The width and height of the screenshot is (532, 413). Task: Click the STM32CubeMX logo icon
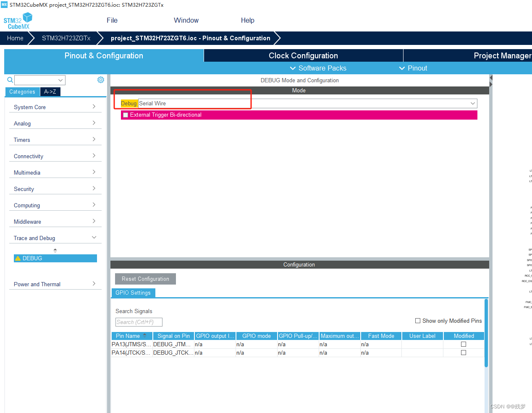[18, 21]
